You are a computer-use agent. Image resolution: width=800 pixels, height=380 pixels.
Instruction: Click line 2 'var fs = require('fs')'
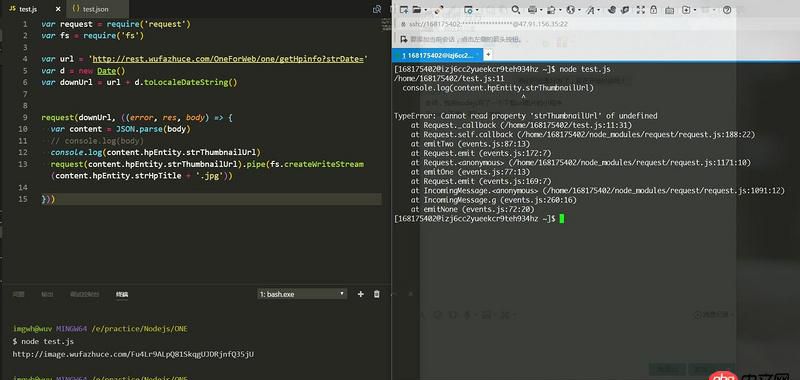click(x=93, y=36)
